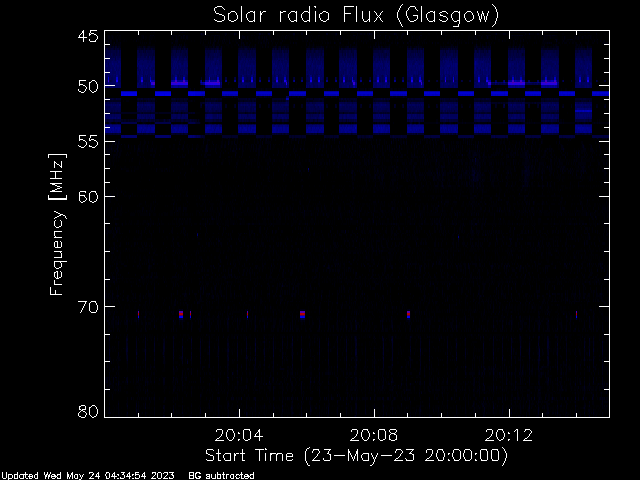Click the 20:12 time tick label
640x480 pixels.
click(509, 435)
